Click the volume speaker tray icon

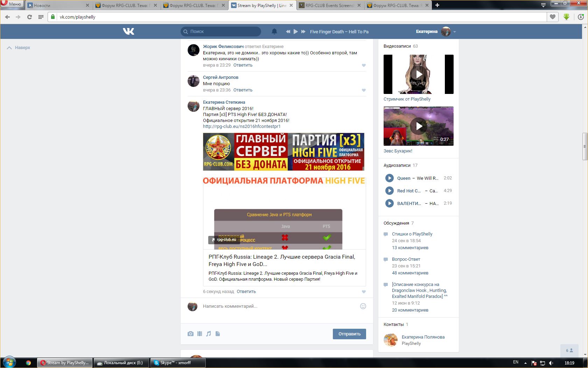[x=551, y=363]
